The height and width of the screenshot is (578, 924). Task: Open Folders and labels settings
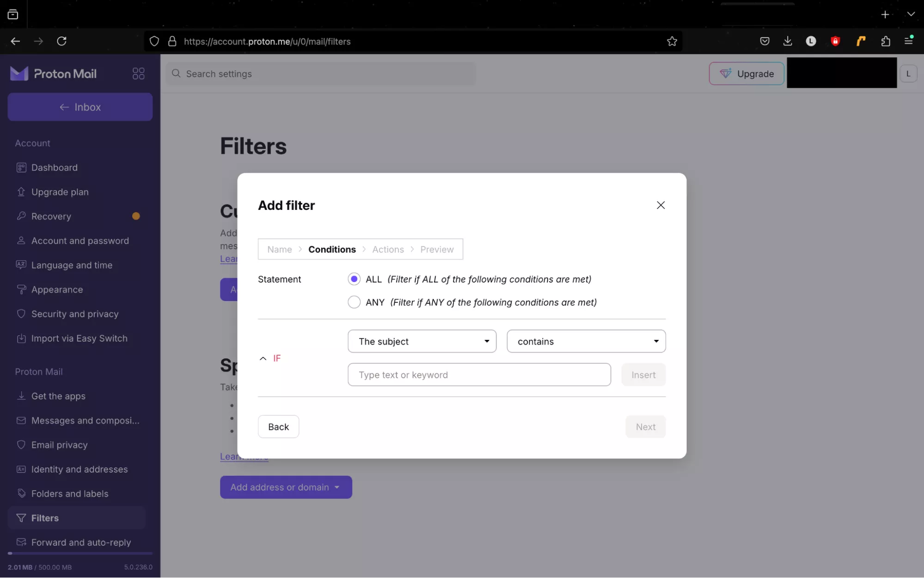(x=69, y=493)
